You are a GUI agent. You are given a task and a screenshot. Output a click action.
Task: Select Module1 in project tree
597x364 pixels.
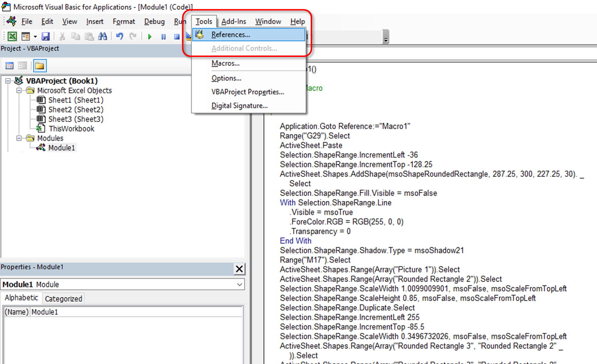pos(62,148)
